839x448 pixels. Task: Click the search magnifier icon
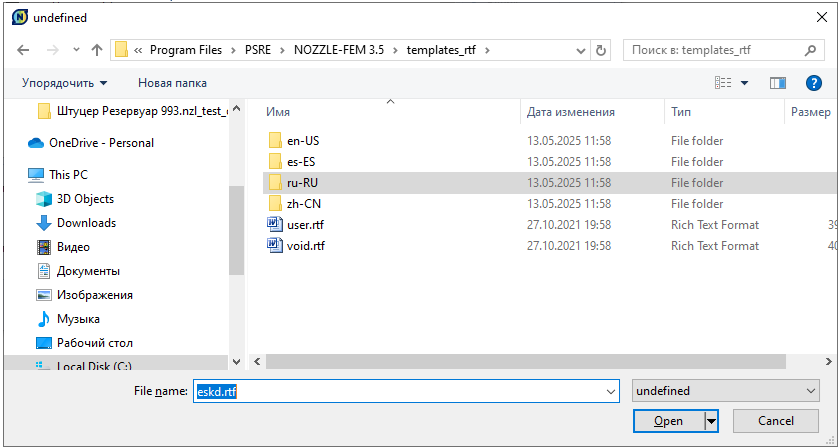tap(810, 50)
